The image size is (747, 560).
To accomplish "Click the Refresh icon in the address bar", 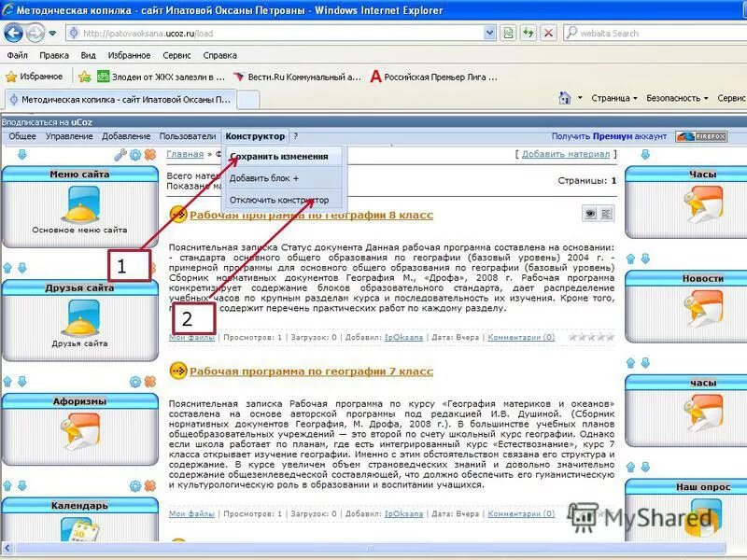I will click(530, 33).
